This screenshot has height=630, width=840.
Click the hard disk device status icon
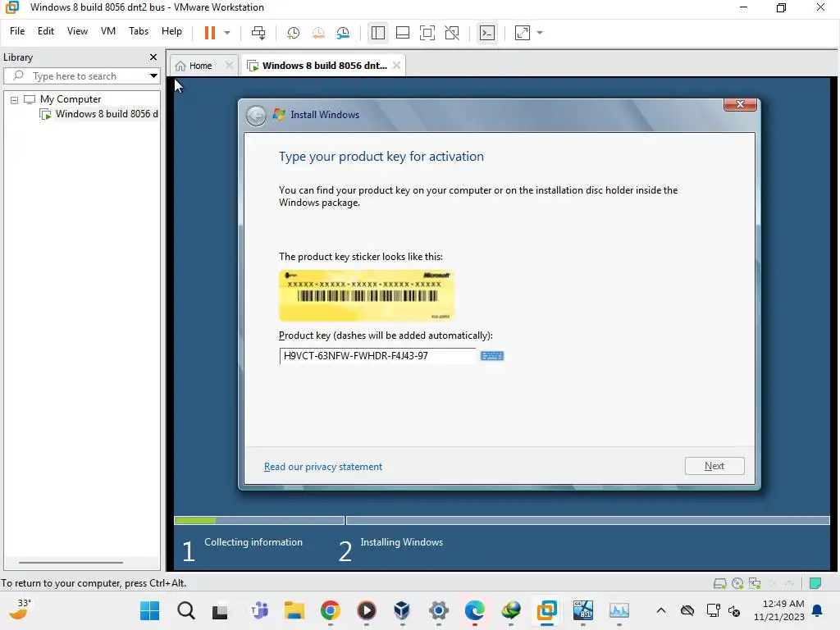(x=720, y=583)
